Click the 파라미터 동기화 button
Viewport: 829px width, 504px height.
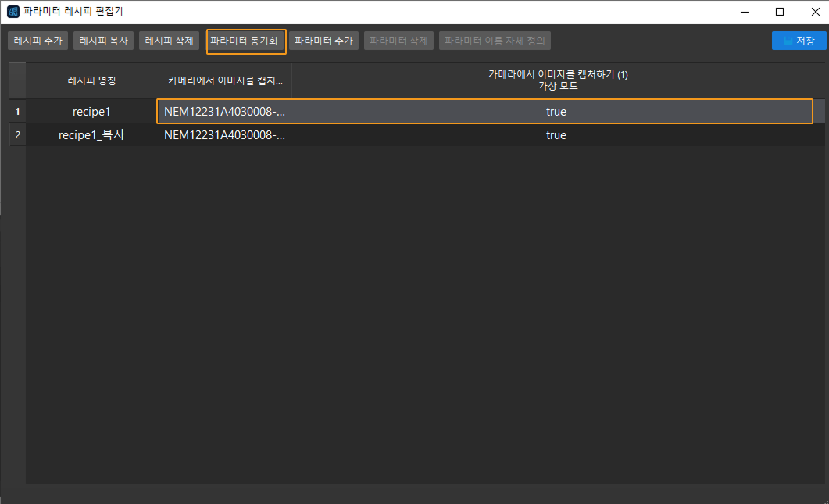point(245,41)
